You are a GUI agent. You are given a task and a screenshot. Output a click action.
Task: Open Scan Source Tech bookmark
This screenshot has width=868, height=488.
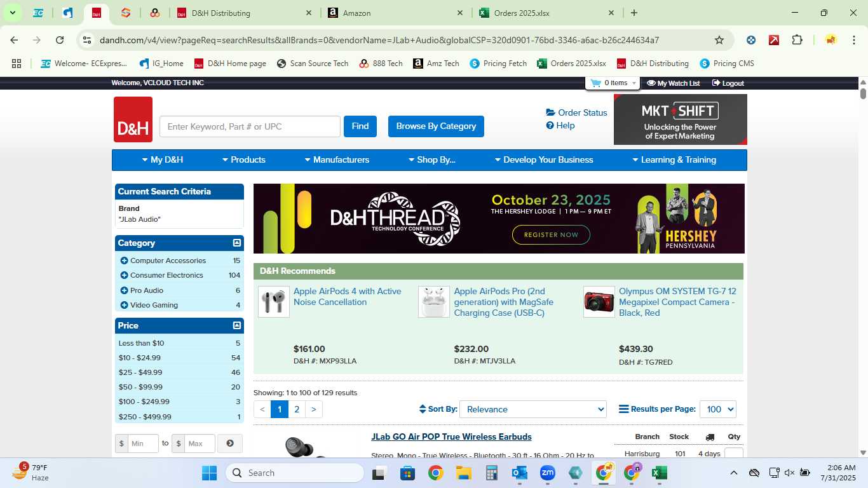(x=313, y=64)
